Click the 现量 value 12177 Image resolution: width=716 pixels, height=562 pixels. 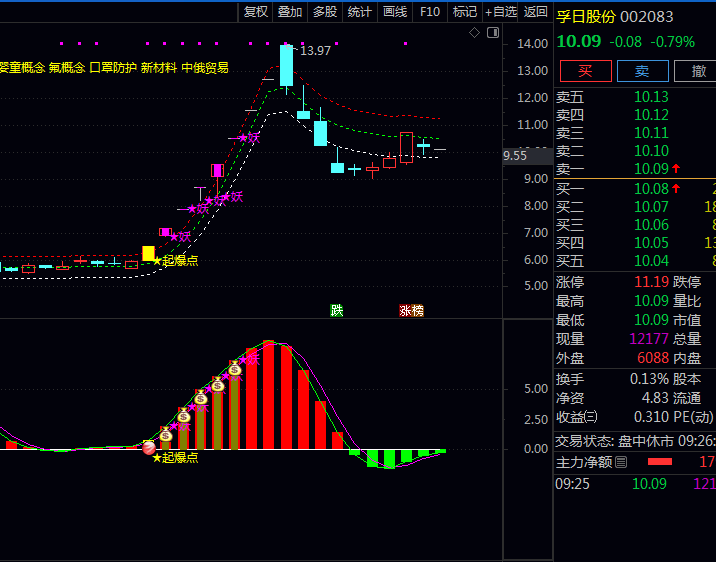(649, 339)
